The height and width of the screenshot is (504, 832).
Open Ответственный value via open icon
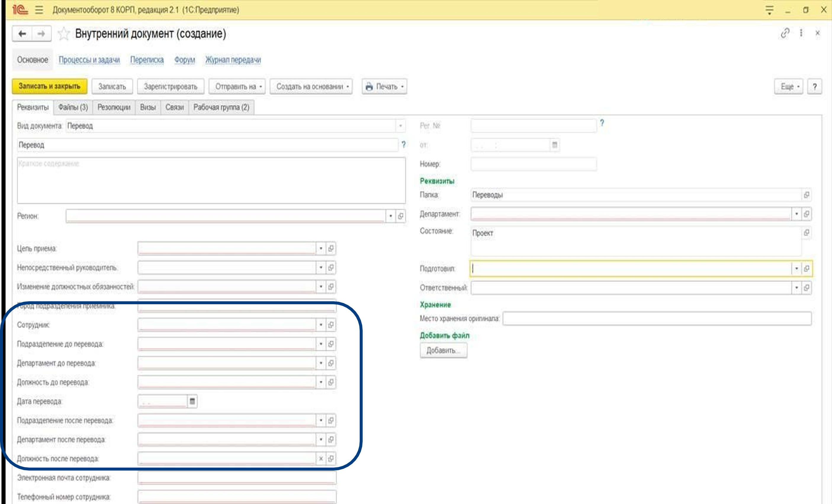coord(806,288)
